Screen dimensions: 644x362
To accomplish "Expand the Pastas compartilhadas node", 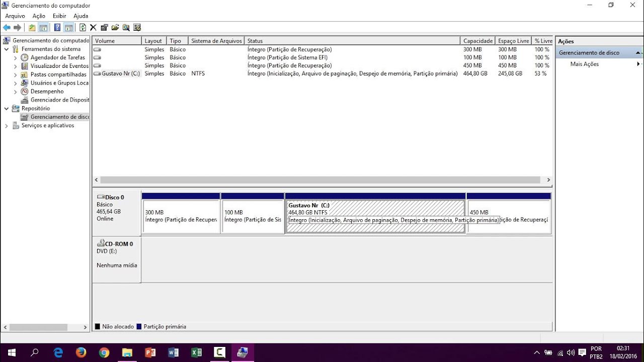I will click(15, 75).
